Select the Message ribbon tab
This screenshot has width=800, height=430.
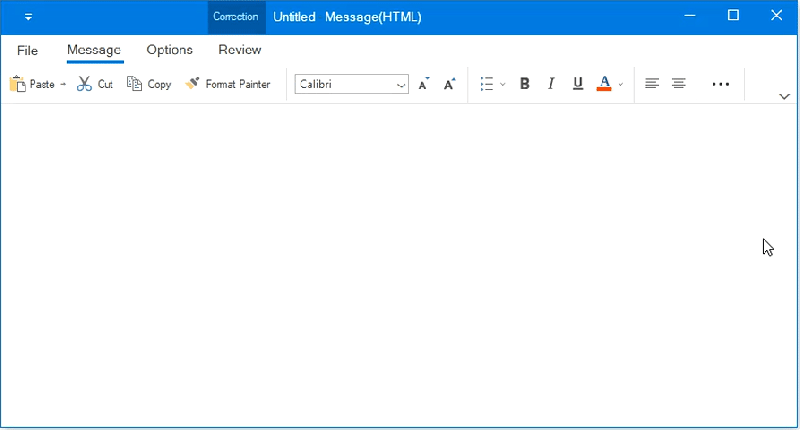(x=94, y=50)
